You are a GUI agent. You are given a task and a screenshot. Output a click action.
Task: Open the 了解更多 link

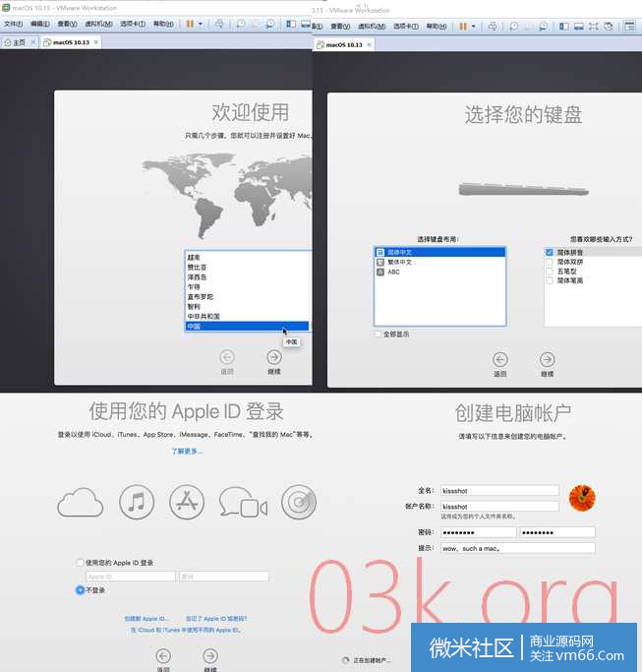187,451
